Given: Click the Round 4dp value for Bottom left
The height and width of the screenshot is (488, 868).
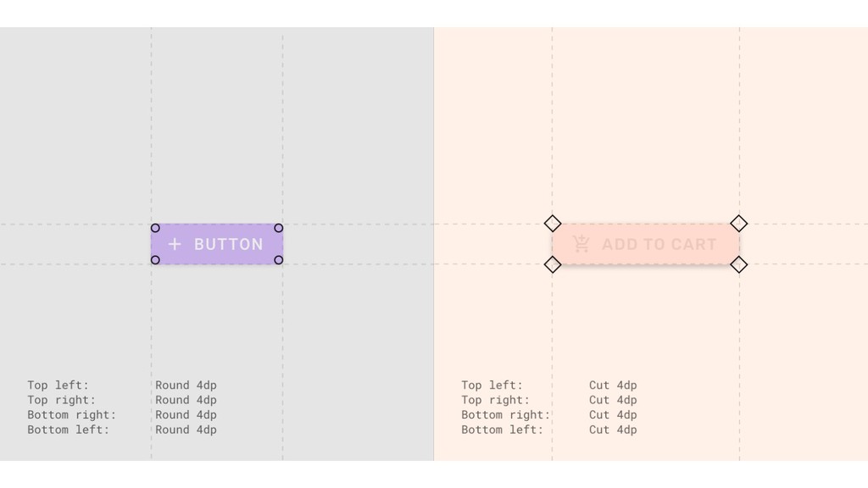Looking at the screenshot, I should [186, 430].
